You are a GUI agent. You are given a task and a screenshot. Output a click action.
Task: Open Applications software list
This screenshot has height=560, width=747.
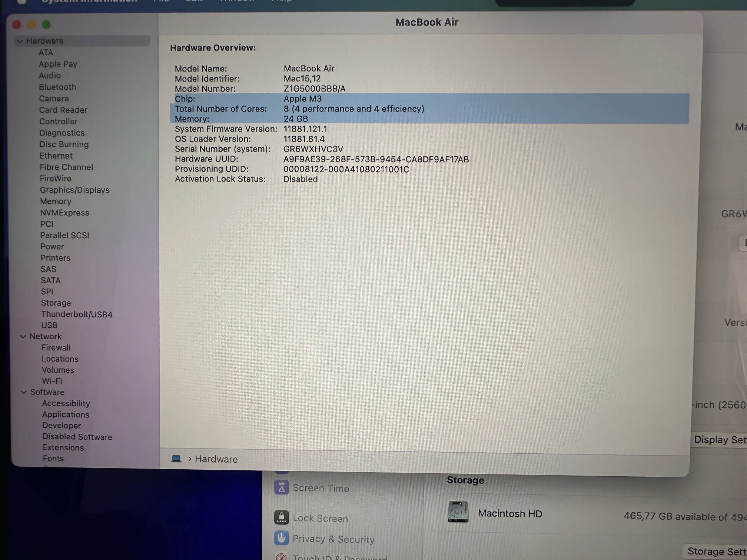pyautogui.click(x=65, y=414)
